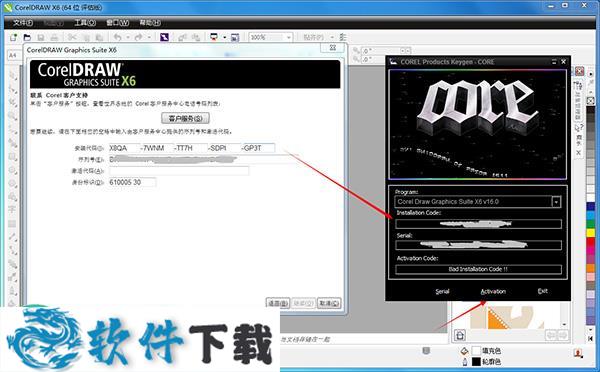600x372 pixels.
Task: Click the first installation code field X8QA
Action: (x=124, y=148)
